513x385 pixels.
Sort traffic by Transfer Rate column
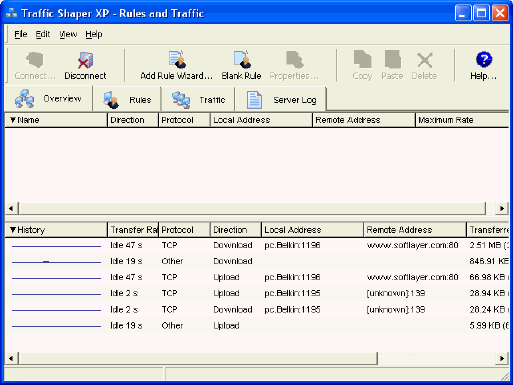133,230
